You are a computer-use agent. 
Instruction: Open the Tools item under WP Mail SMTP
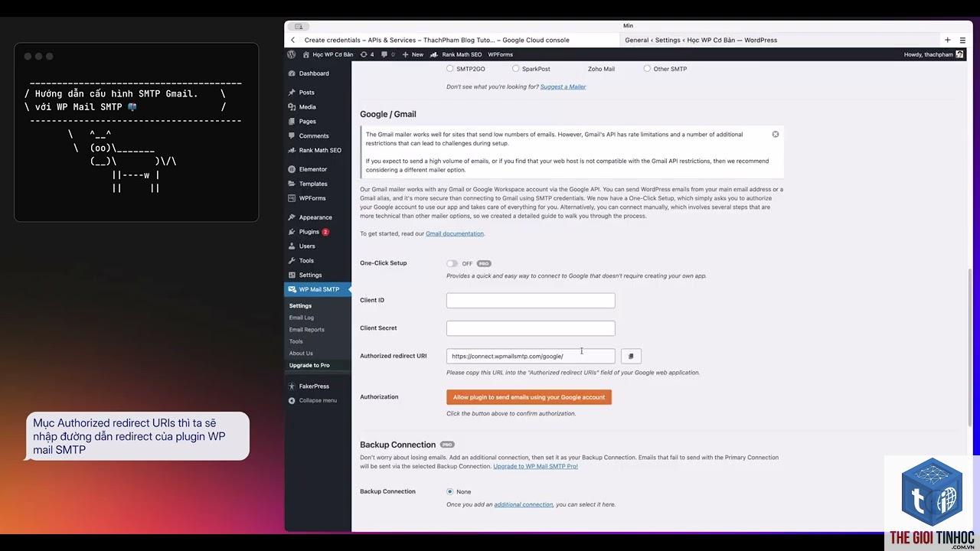point(296,341)
